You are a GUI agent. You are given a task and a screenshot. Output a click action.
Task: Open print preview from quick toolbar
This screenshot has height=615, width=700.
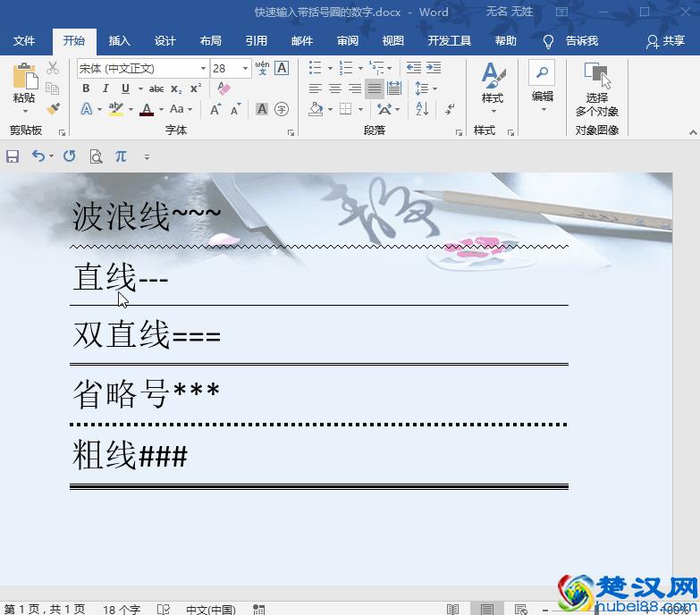(x=96, y=156)
